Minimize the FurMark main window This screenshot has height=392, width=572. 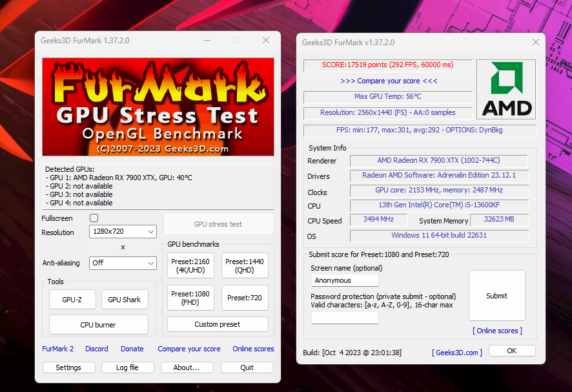[x=207, y=40]
